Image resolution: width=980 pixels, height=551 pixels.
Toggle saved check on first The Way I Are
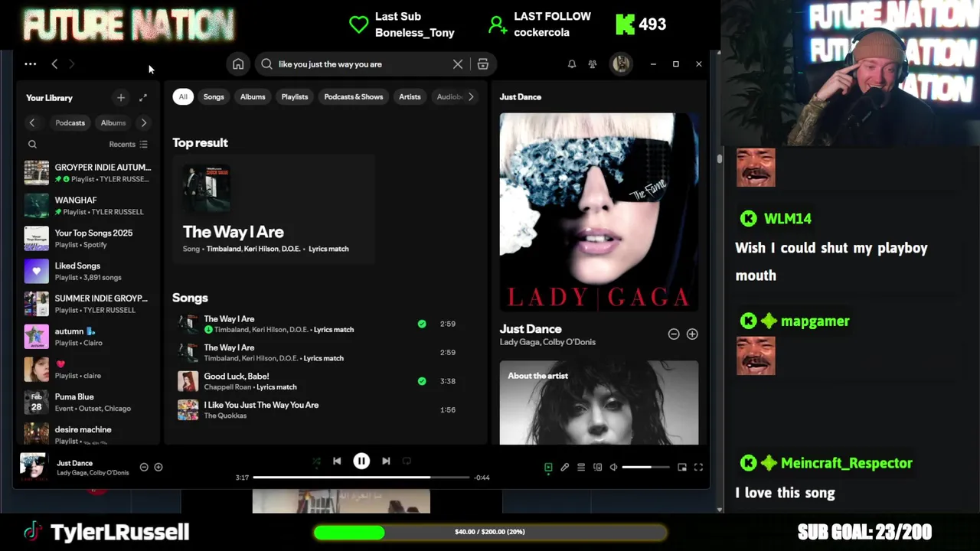[x=422, y=324]
